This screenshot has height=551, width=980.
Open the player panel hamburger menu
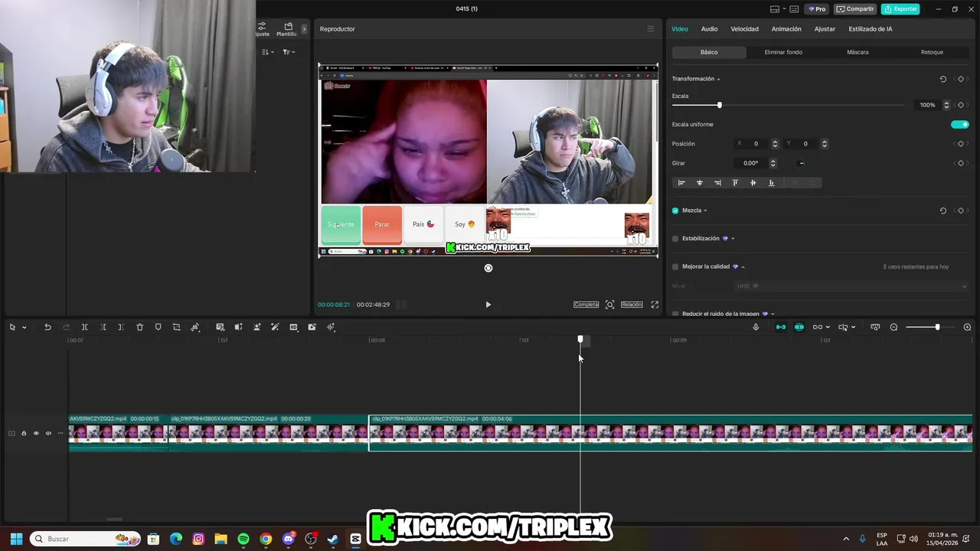651,29
